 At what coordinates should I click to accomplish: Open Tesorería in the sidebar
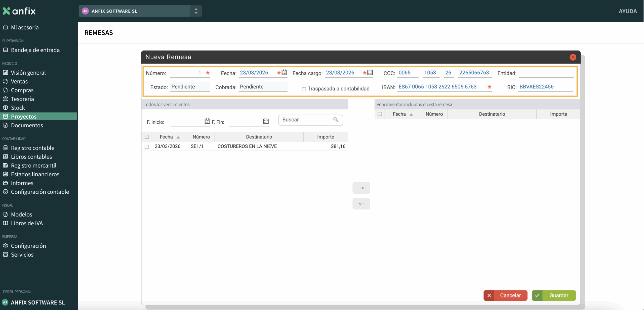(22, 99)
